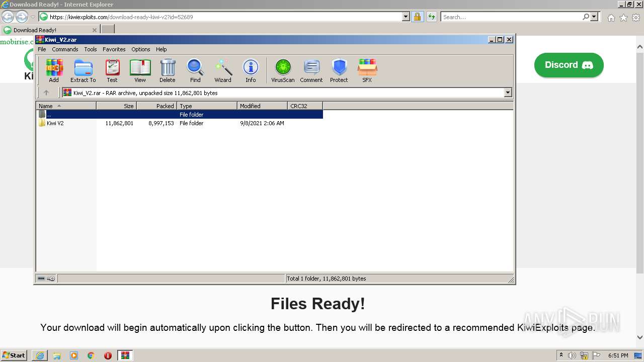644x362 pixels.
Task: Click the WinRAR taskbar button
Action: pos(125,355)
